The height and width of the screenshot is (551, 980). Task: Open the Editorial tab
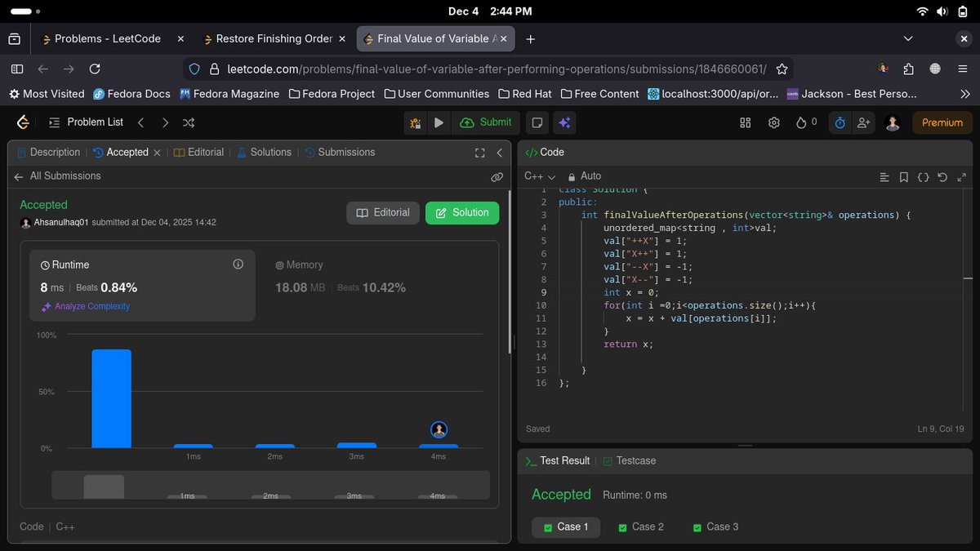point(198,153)
